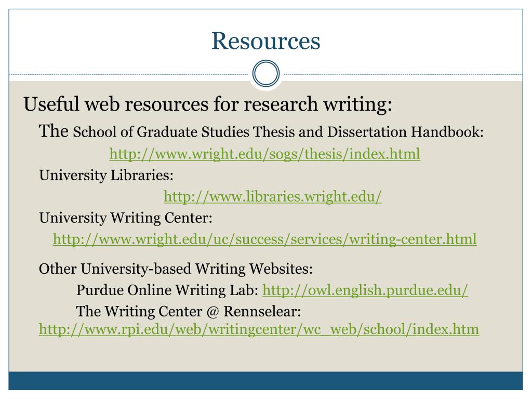Click the circle ornament under the title
The width and height of the screenshot is (532, 399).
pyautogui.click(x=266, y=73)
